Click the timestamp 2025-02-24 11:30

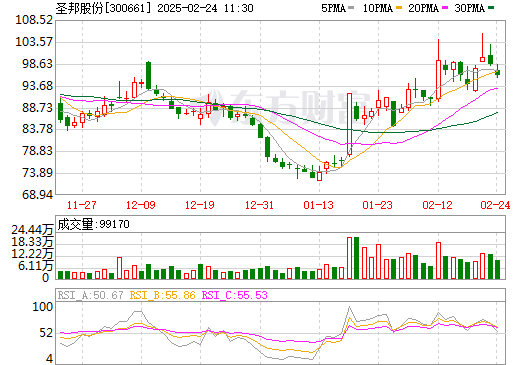pyautogui.click(x=205, y=8)
